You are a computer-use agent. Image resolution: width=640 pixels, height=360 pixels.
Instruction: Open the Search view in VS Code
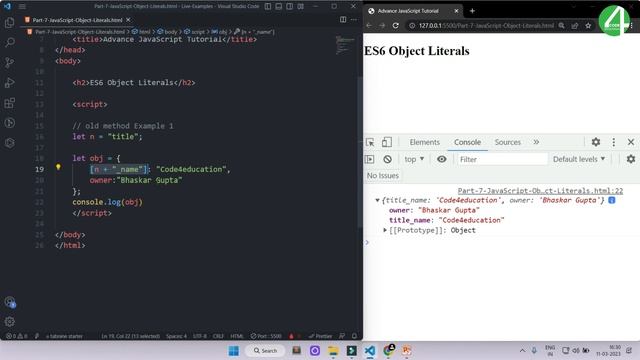click(x=9, y=42)
